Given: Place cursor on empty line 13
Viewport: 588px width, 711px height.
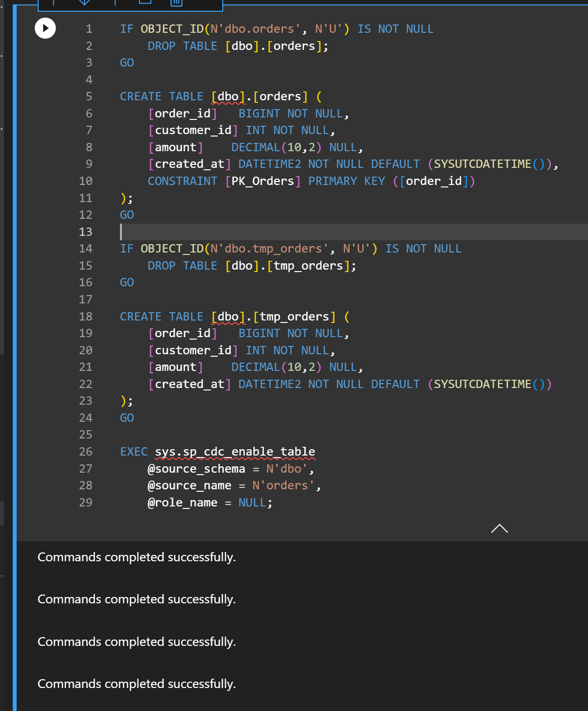Looking at the screenshot, I should (353, 232).
